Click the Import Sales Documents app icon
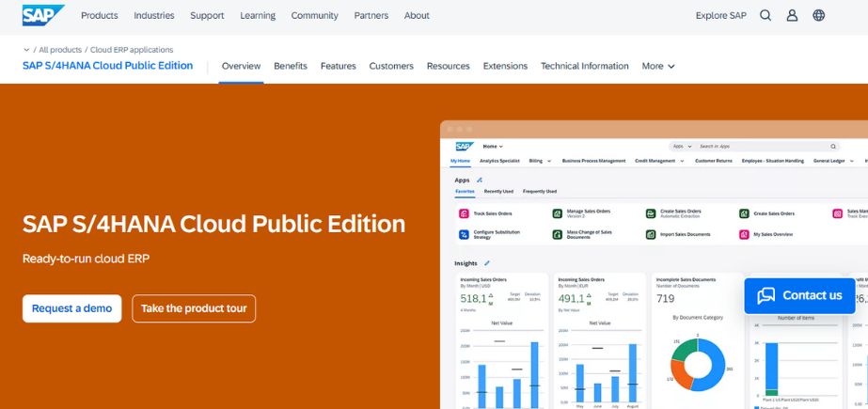868x409 pixels. pyautogui.click(x=651, y=235)
